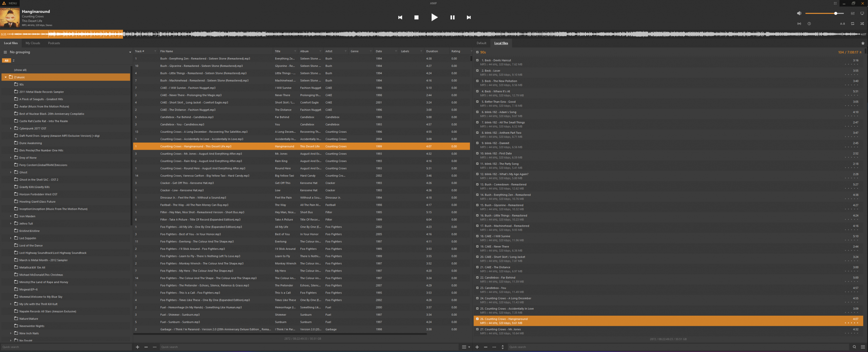Click the favorites star in playlist tabs
Screen dimensions: 868x352
point(863,43)
